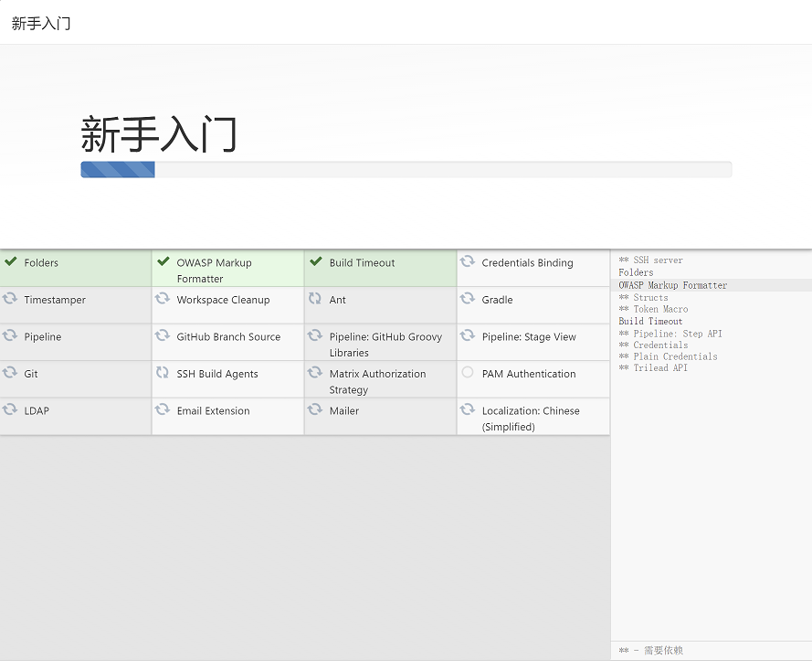Click the spinning icon next to Timestamper
812x669 pixels.
11,299
